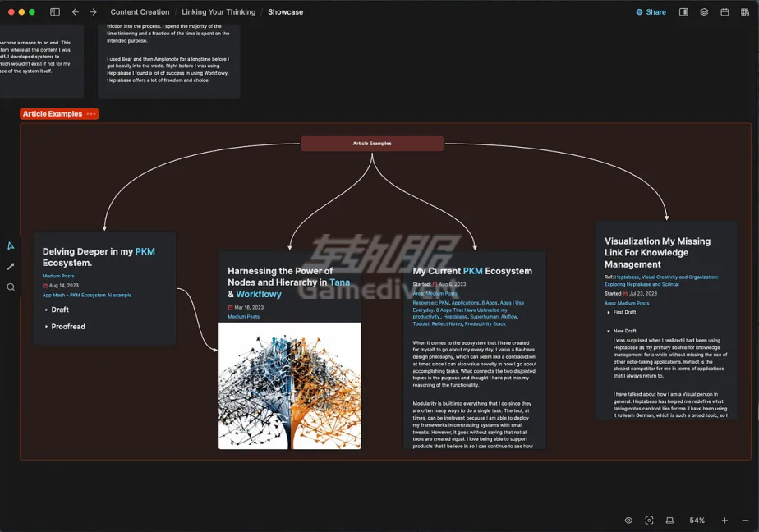
Task: Open Medium Posts link under Mar 16, 2023
Action: click(x=243, y=317)
